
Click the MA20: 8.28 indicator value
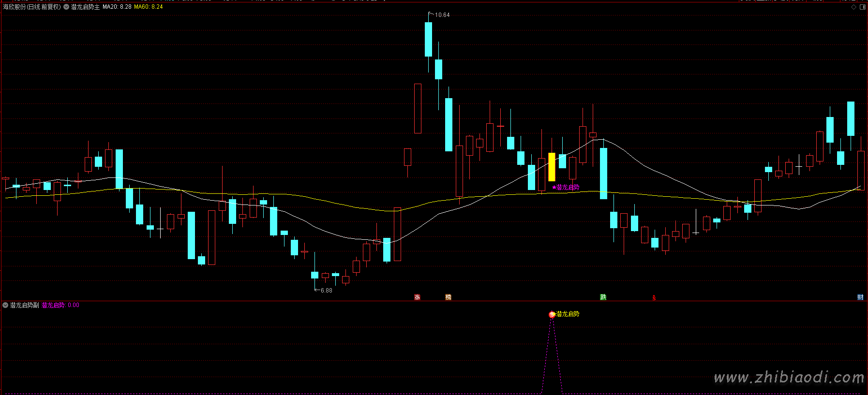click(117, 7)
